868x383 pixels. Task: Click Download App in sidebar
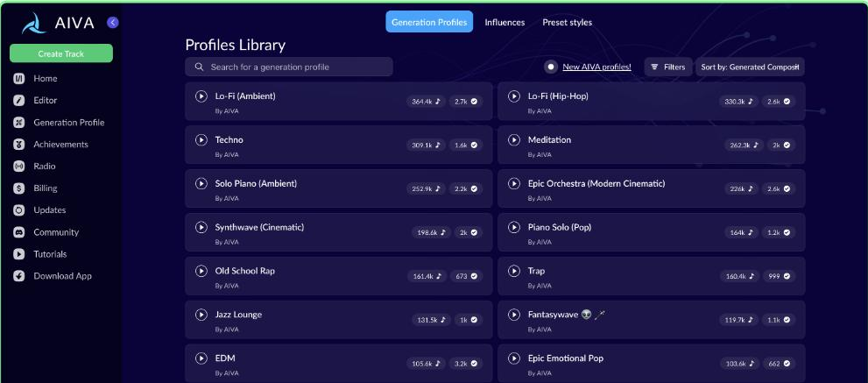coord(53,276)
